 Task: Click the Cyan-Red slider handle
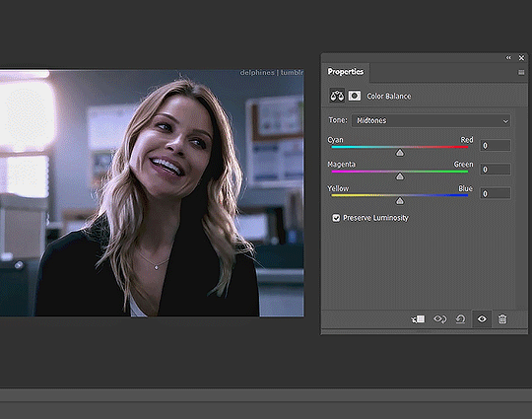coord(400,153)
